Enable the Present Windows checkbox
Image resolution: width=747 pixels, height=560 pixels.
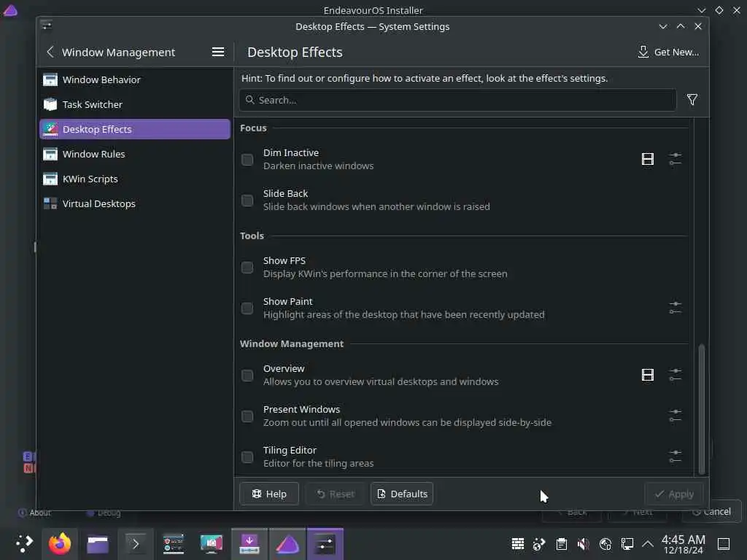[x=247, y=416]
